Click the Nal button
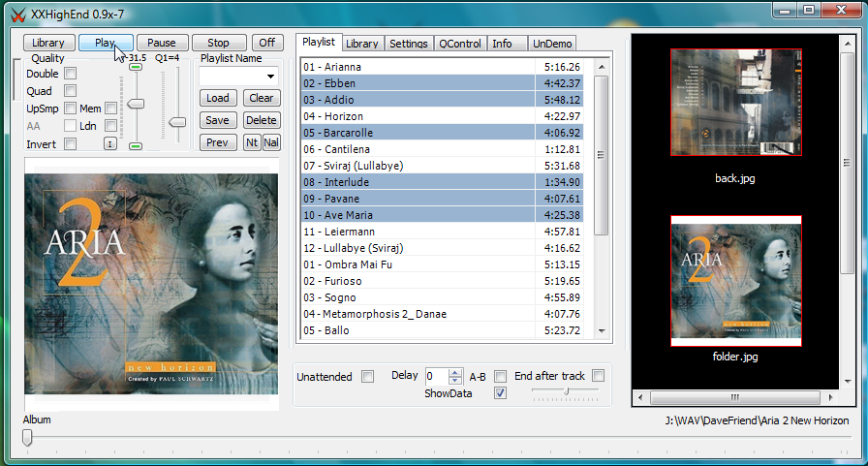The height and width of the screenshot is (466, 868). tap(271, 142)
